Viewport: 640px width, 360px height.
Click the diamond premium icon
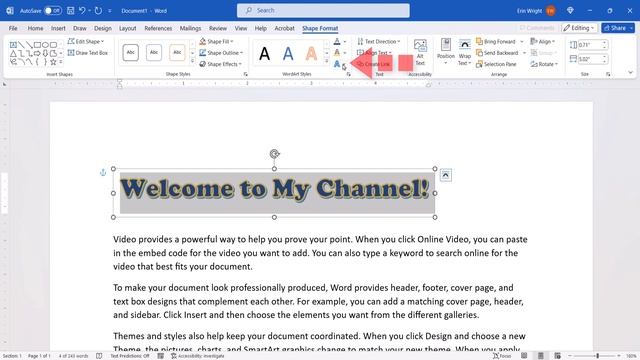(x=570, y=11)
